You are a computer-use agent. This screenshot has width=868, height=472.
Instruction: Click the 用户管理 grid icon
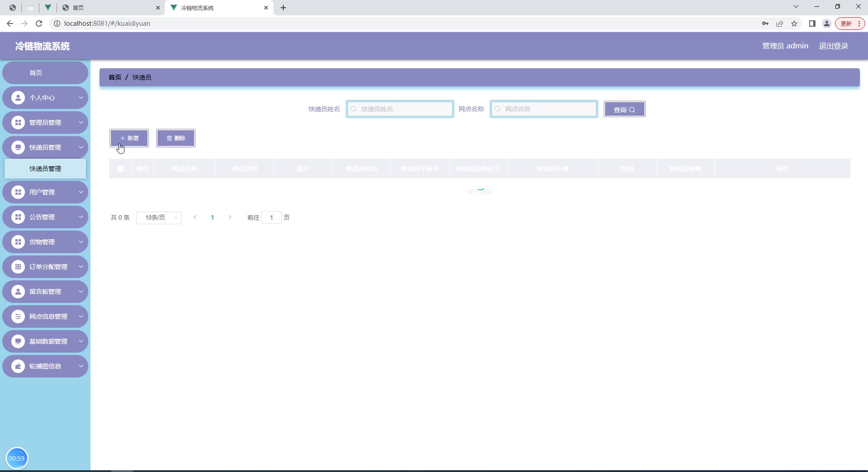coord(18,192)
